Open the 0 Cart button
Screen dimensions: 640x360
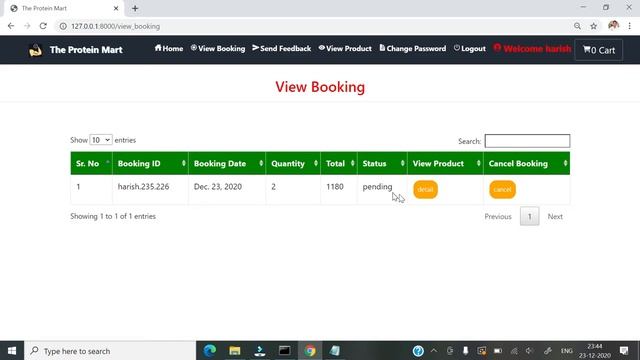599,50
